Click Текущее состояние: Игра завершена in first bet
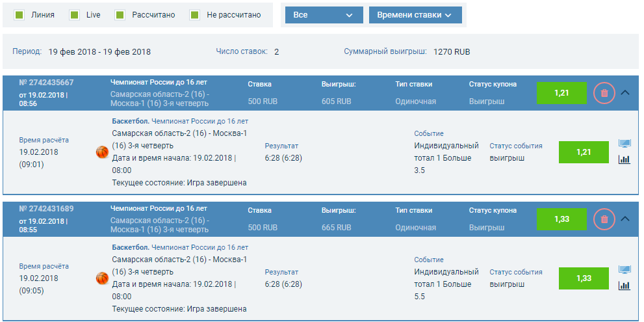Screen dimensions: 644x322 click(179, 183)
